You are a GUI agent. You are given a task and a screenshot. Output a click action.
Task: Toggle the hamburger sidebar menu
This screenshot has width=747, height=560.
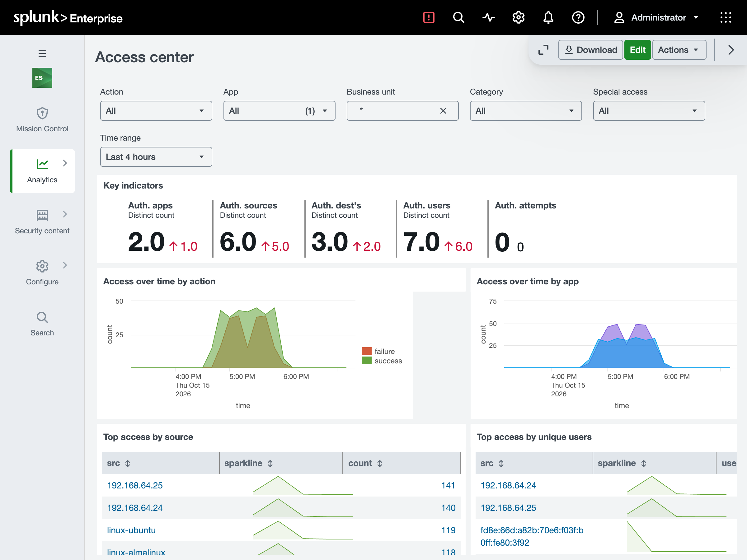[x=42, y=53]
